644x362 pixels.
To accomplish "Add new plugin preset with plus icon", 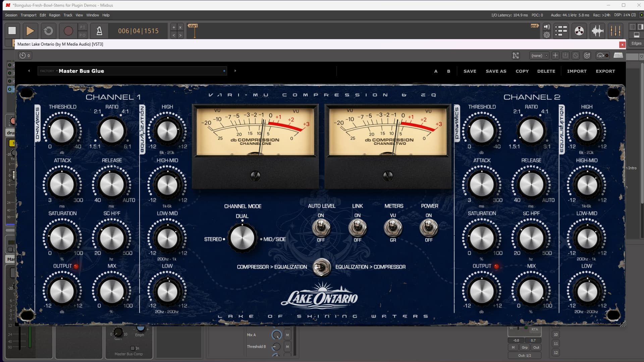I will click(555, 56).
